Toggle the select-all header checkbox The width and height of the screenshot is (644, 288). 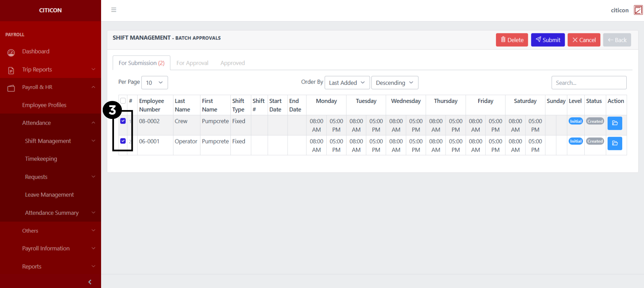[123, 101]
